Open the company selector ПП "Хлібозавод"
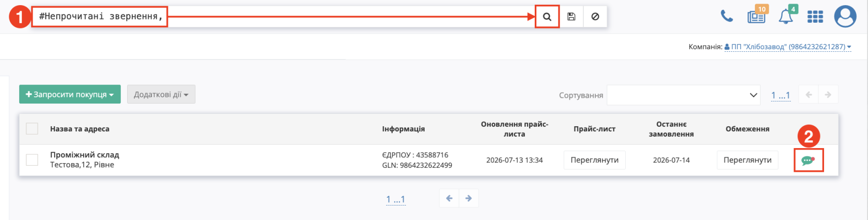868x220 pixels. tap(788, 47)
